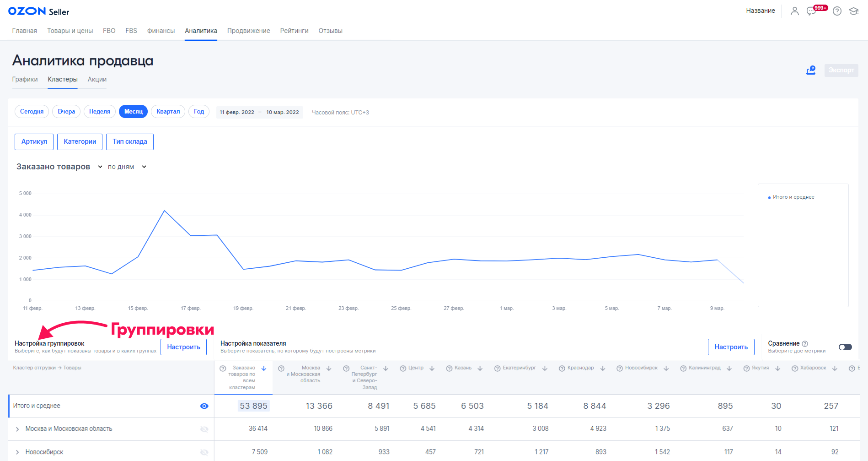This screenshot has height=461, width=868.
Task: Show help for Заказано товаров column
Action: [x=223, y=369]
